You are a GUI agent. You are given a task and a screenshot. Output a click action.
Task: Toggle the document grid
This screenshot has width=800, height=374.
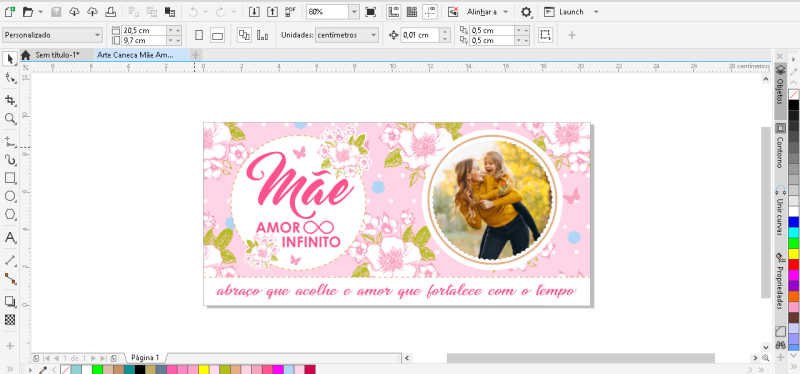click(x=412, y=11)
